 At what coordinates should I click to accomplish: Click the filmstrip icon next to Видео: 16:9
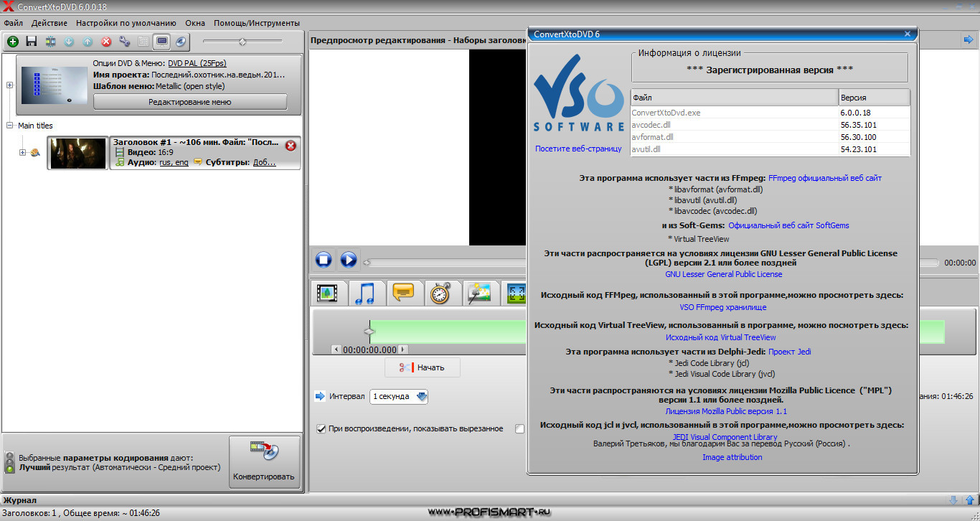120,152
